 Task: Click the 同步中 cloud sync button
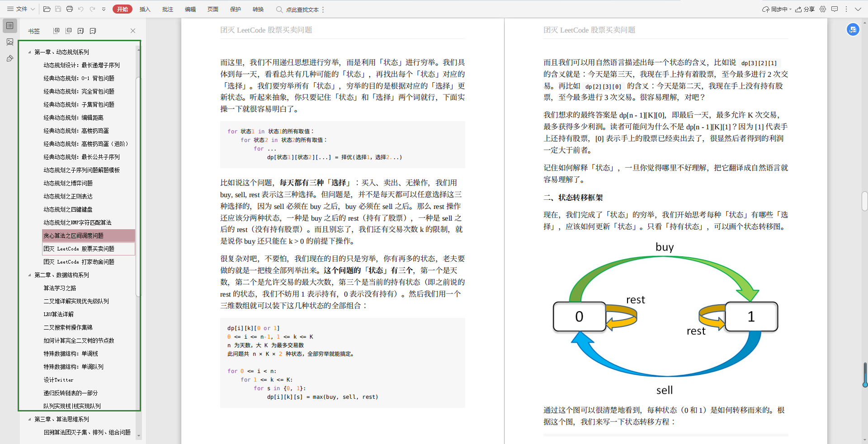[777, 9]
